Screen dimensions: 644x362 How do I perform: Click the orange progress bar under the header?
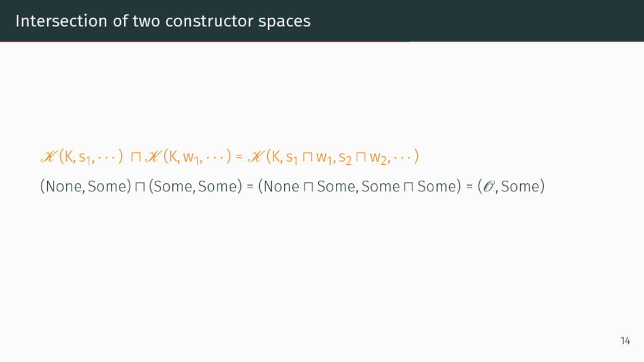coord(205,42)
